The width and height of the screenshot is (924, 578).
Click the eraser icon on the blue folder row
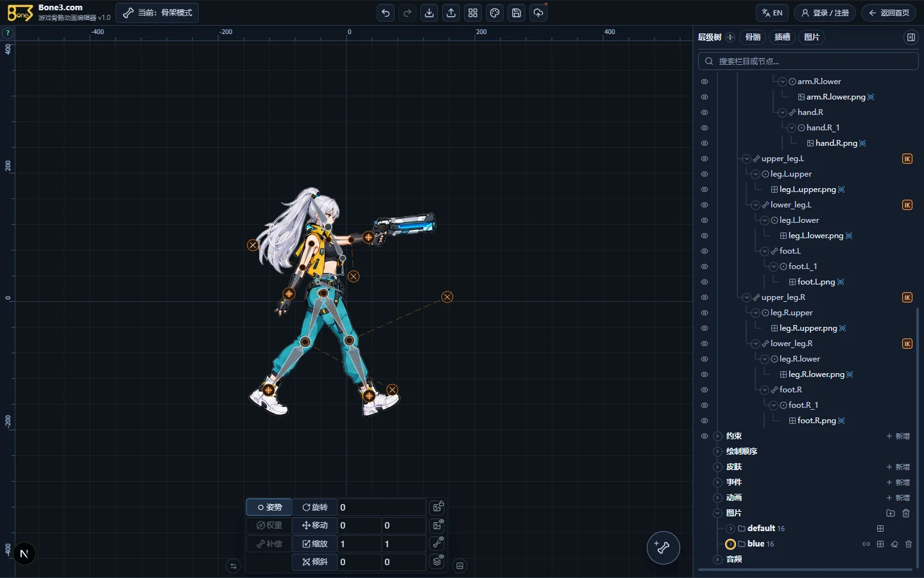(894, 544)
